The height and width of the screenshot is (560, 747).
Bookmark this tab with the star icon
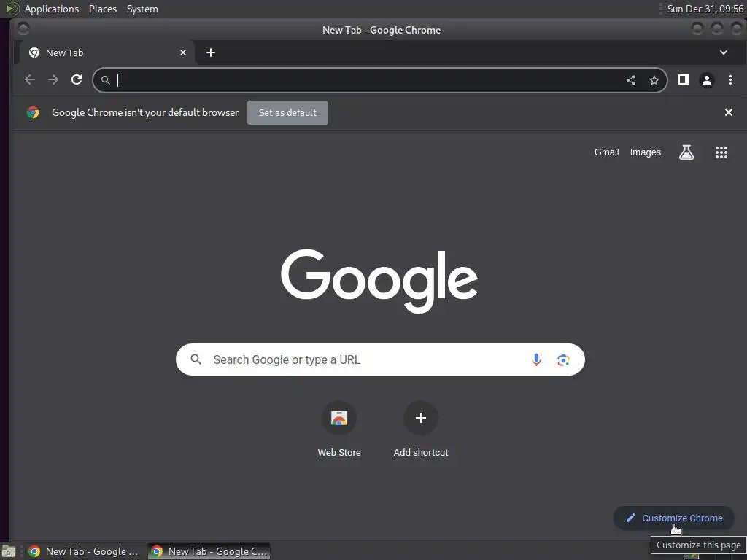tap(654, 80)
